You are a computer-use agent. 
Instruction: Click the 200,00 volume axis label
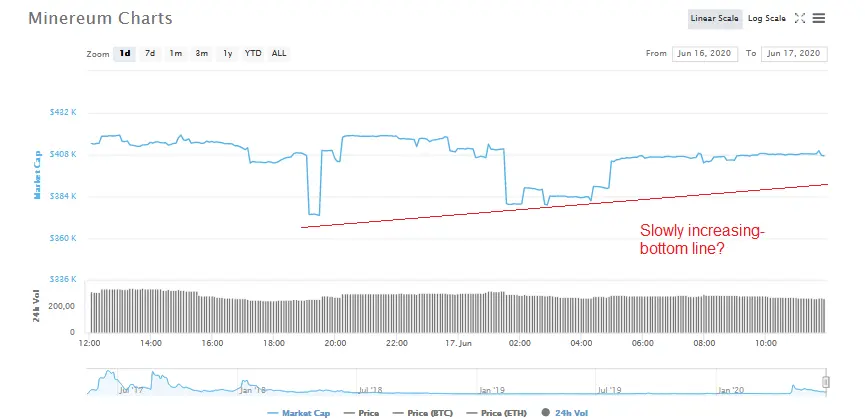click(63, 306)
